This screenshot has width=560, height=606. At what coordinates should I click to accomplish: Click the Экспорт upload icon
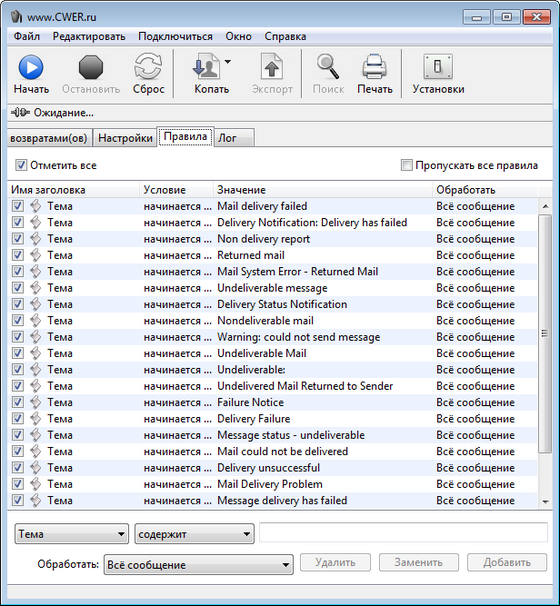coord(272,67)
